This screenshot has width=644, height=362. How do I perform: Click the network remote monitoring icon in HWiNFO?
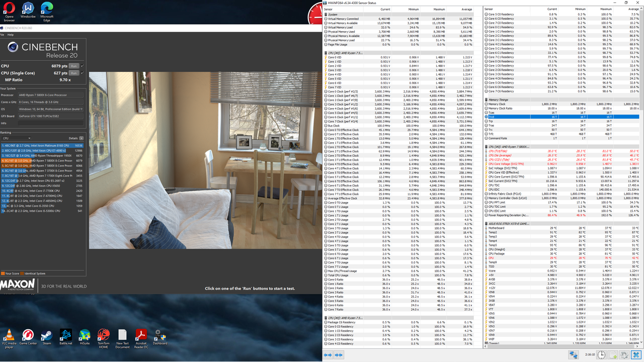click(574, 355)
